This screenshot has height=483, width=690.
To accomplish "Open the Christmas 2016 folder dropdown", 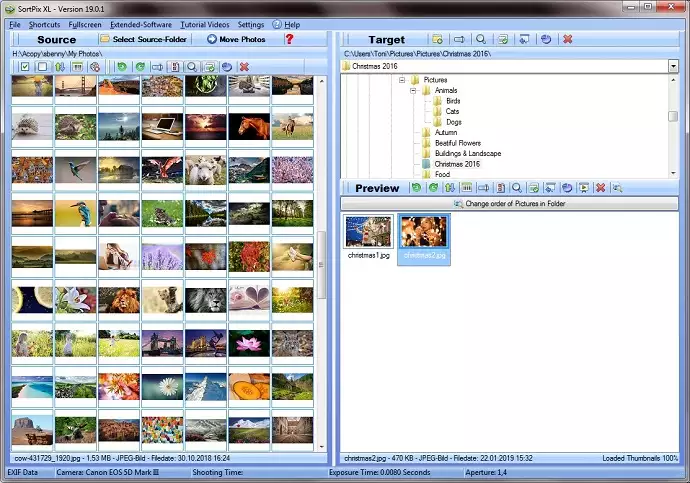I will click(673, 66).
